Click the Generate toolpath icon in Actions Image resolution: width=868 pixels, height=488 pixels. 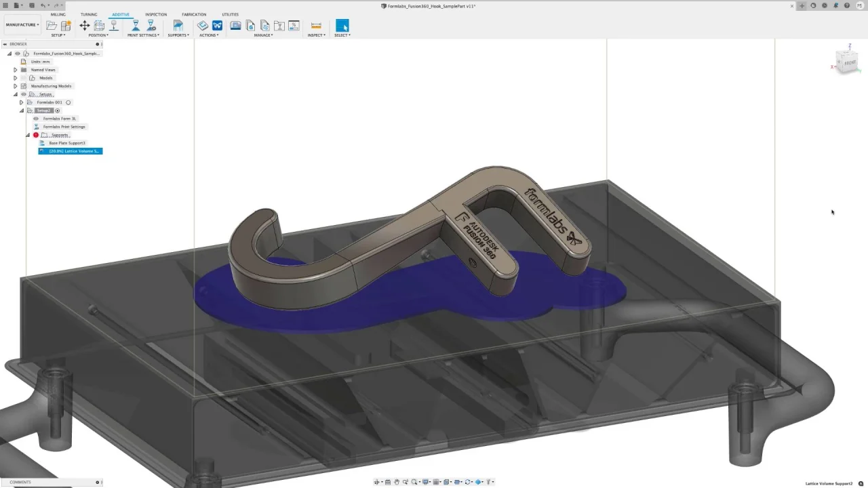[x=203, y=25]
